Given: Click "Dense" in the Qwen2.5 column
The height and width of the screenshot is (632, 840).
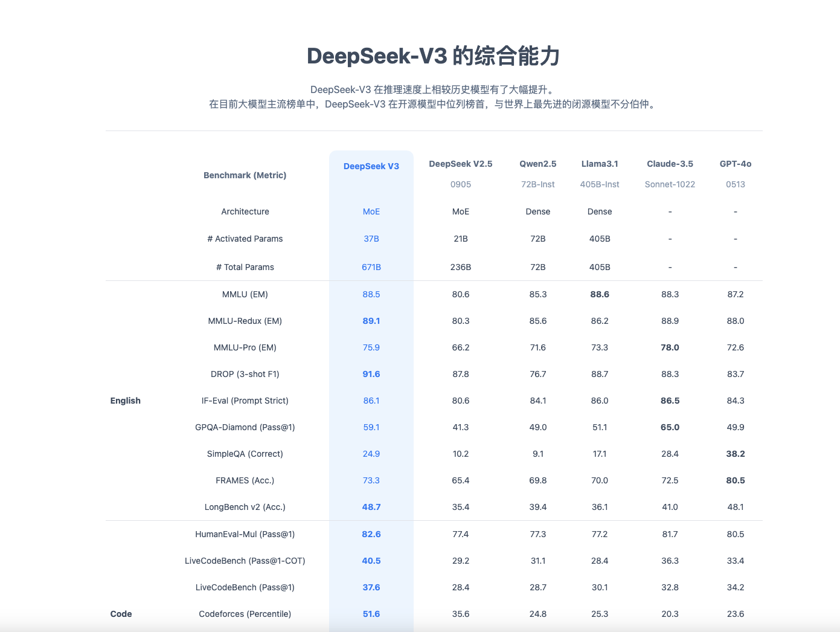Looking at the screenshot, I should click(538, 211).
